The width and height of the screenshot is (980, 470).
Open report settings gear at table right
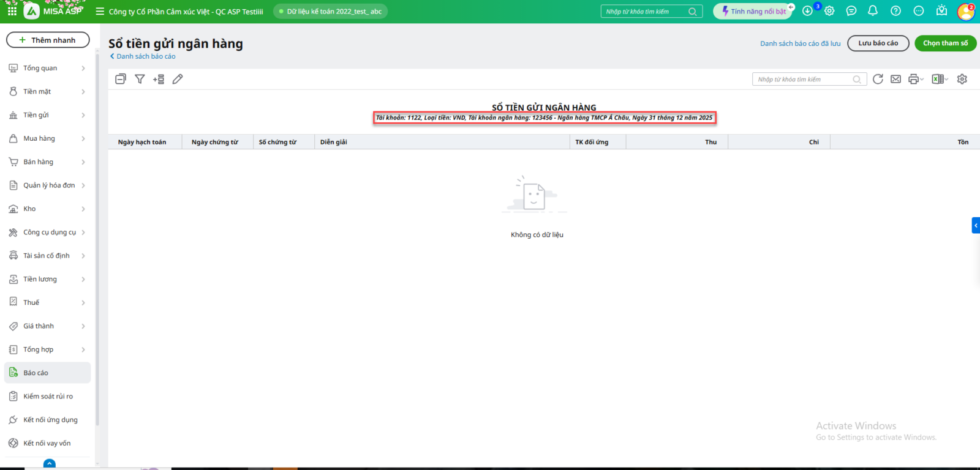tap(962, 79)
